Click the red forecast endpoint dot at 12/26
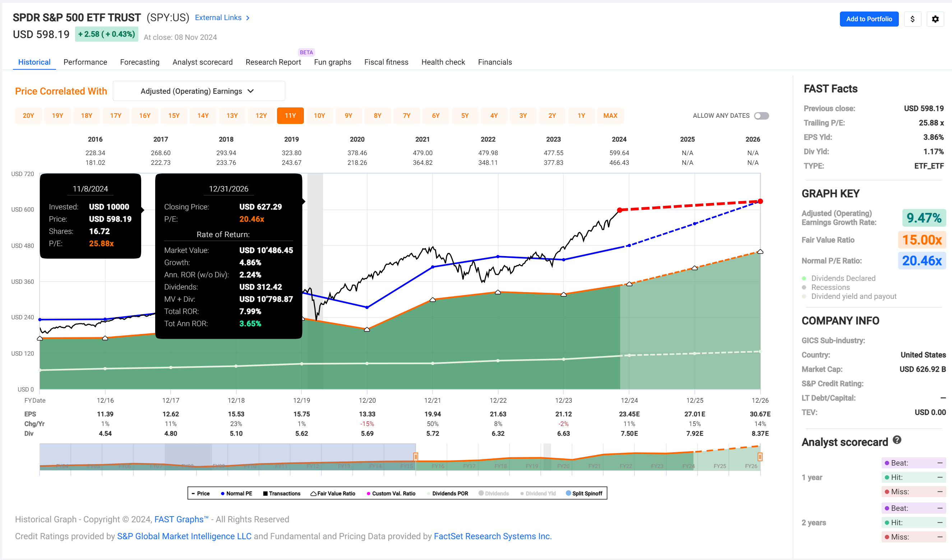Screen dimensions: 952x560 (760, 201)
